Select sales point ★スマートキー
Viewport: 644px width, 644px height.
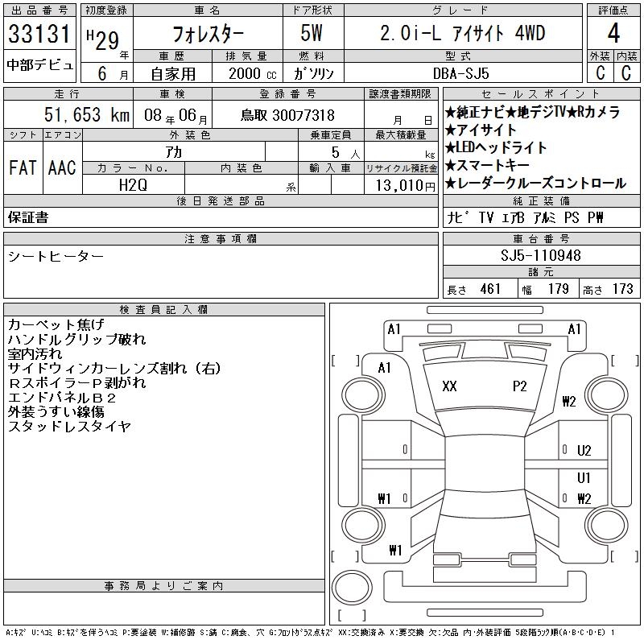(x=488, y=165)
